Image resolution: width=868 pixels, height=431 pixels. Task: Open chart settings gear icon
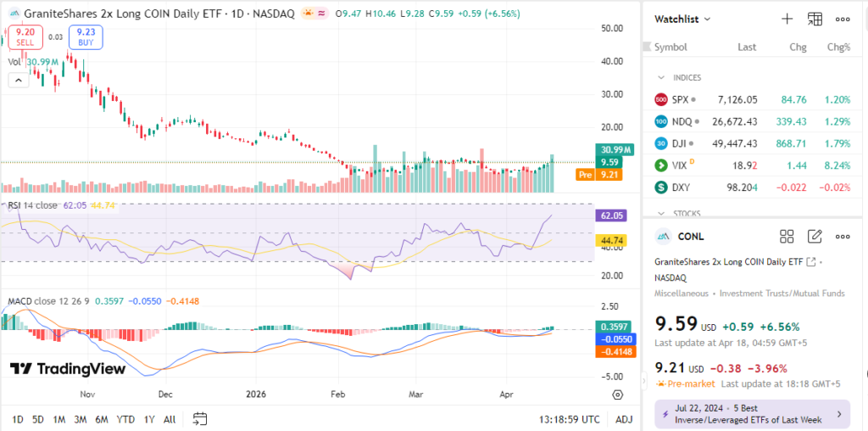click(617, 395)
